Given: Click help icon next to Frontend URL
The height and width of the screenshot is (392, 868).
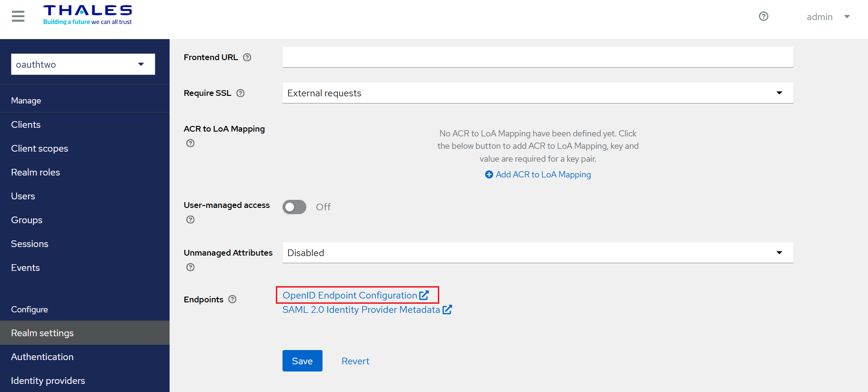Looking at the screenshot, I should (247, 57).
